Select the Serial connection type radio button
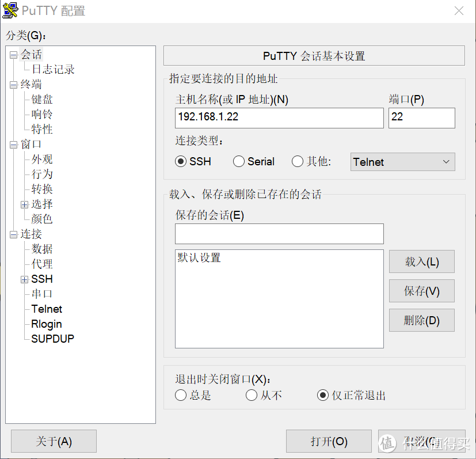Viewport: 476px width, 459px height. pyautogui.click(x=239, y=161)
